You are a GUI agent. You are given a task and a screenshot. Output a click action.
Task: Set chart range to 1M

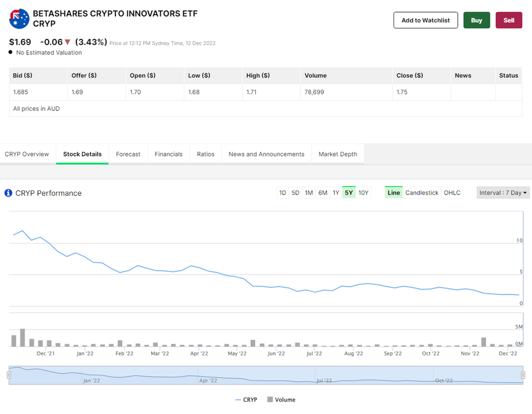(x=309, y=193)
